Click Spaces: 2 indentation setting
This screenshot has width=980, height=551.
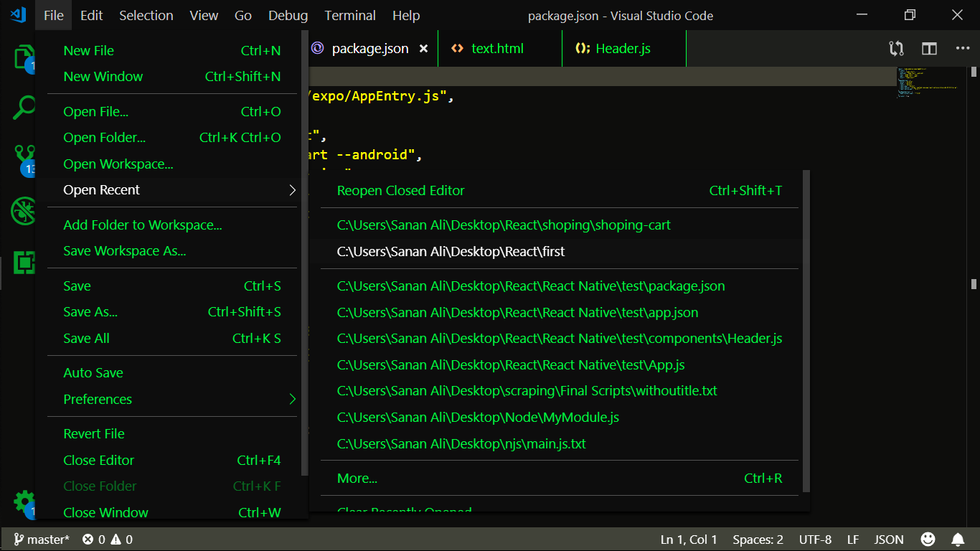tap(758, 539)
